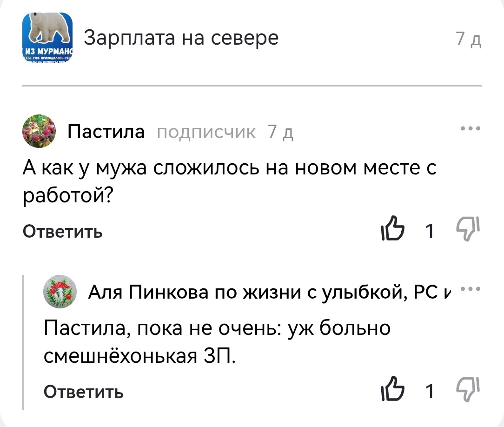This screenshot has width=504, height=427.
Task: Open Пастила's profile avatar
Action: coord(40,132)
